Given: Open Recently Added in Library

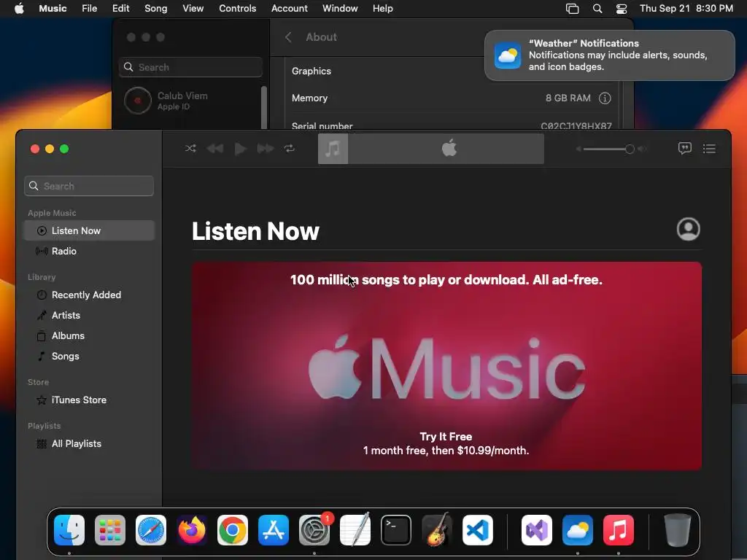Looking at the screenshot, I should point(89,295).
